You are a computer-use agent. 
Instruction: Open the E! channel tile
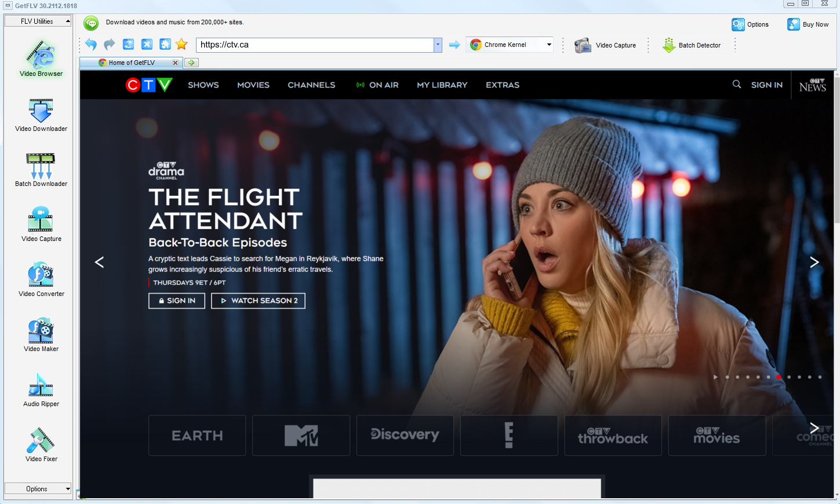(509, 436)
